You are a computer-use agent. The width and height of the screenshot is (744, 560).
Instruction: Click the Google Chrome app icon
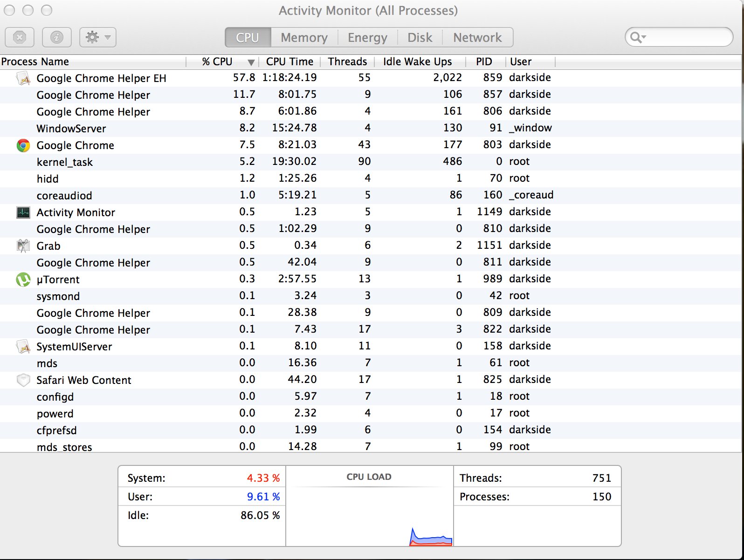(23, 145)
